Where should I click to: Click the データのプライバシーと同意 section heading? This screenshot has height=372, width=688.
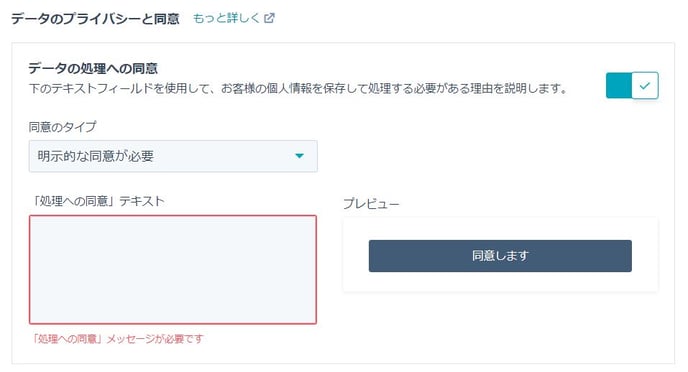click(95, 18)
